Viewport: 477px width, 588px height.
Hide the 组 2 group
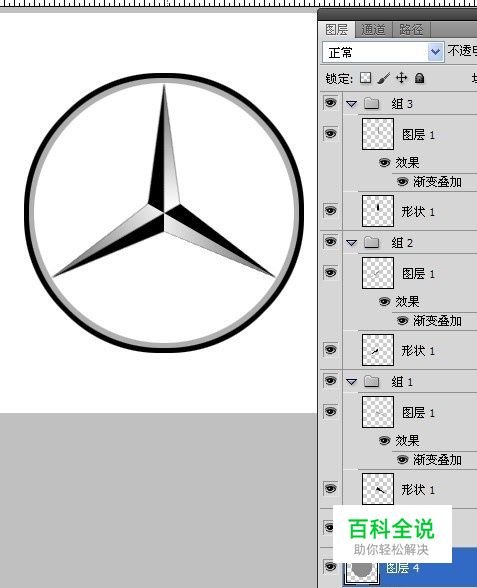coord(330,242)
